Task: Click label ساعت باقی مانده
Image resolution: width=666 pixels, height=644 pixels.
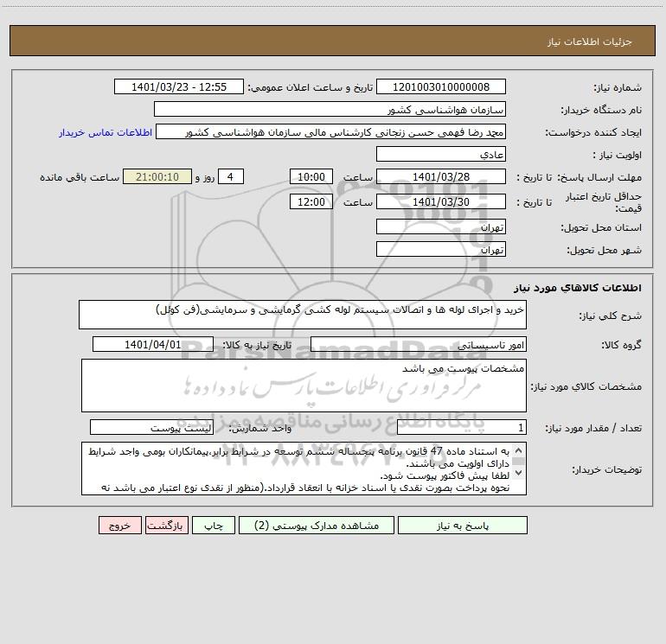Action: point(80,177)
